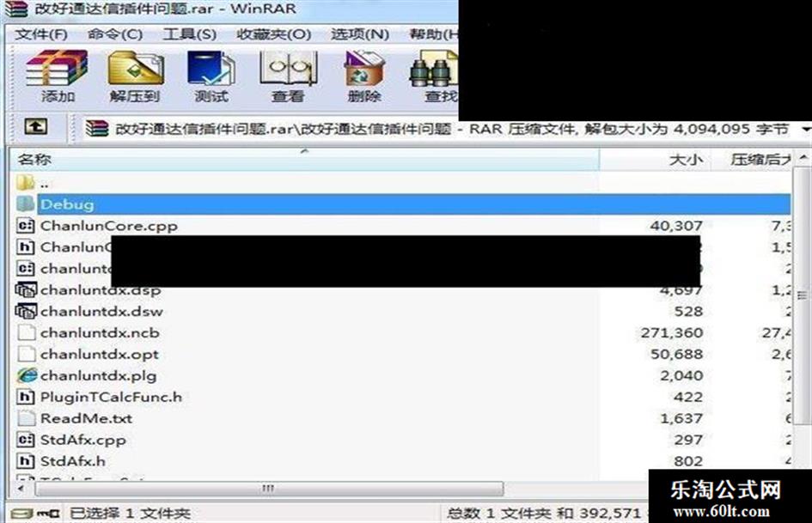Click status text 已选择 1 文件夹
Screen dimensions: 812x523
[x=130, y=514]
